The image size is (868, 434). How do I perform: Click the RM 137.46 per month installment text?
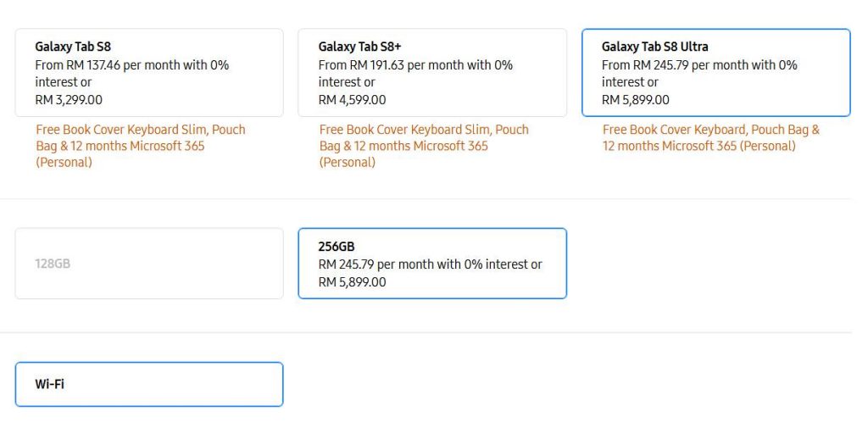pyautogui.click(x=131, y=74)
